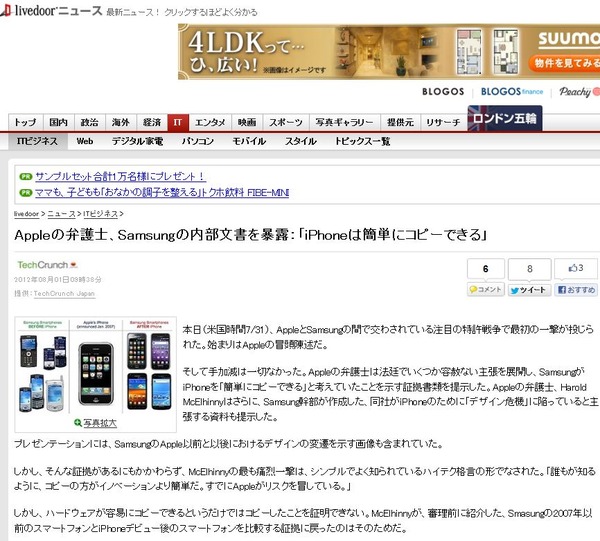Select the 映画 tab

tap(247, 122)
